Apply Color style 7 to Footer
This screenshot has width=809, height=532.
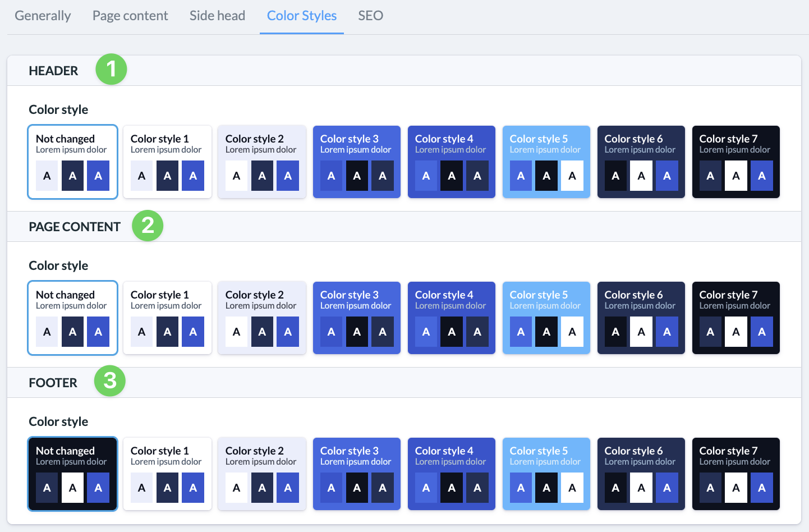pyautogui.click(x=736, y=474)
